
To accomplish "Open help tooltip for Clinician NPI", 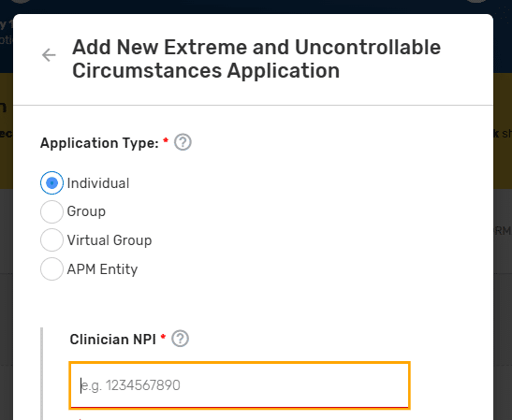I will [x=181, y=339].
